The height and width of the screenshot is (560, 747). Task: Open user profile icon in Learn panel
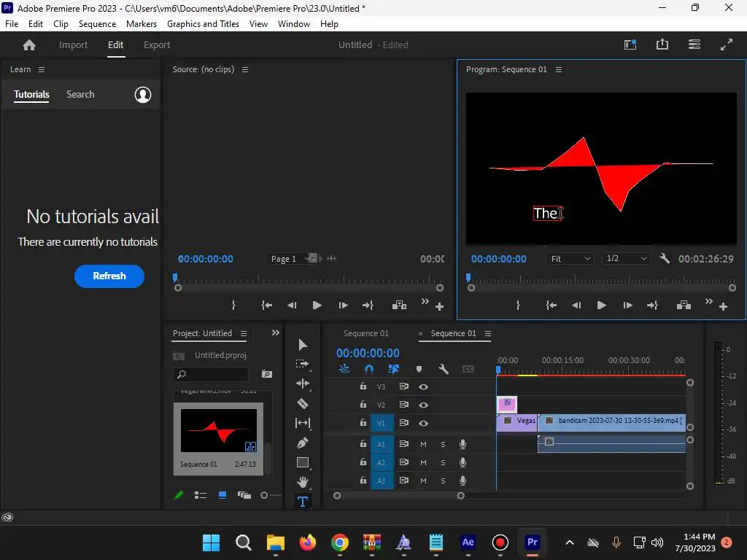(143, 95)
